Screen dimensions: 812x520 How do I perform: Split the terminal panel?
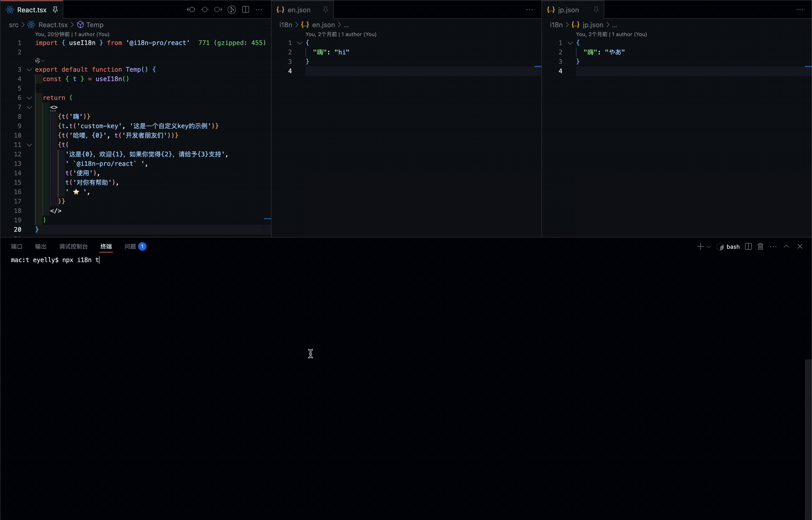click(x=748, y=246)
